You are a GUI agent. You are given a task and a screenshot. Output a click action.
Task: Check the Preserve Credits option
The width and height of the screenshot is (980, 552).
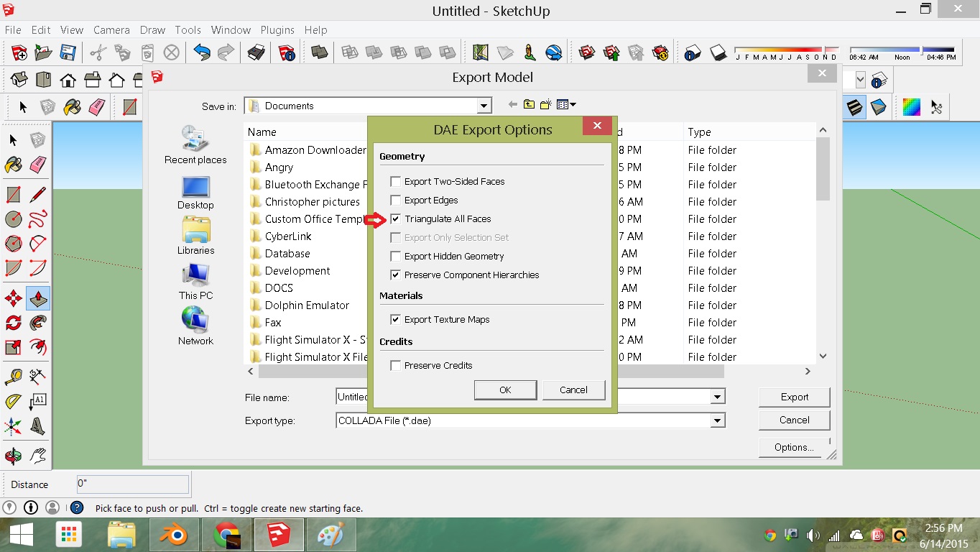point(396,366)
